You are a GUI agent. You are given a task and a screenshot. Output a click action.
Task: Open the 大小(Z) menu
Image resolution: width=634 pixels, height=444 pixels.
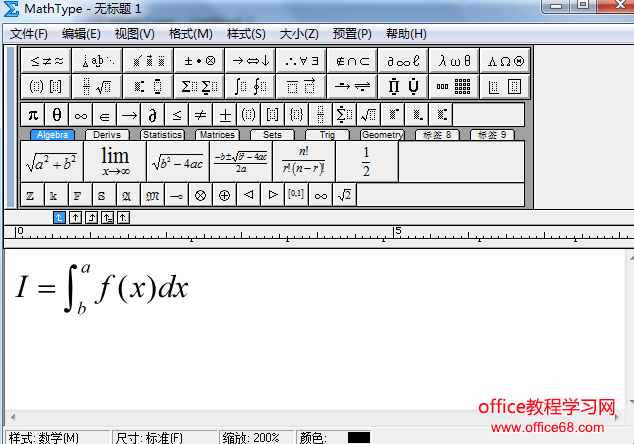point(299,34)
